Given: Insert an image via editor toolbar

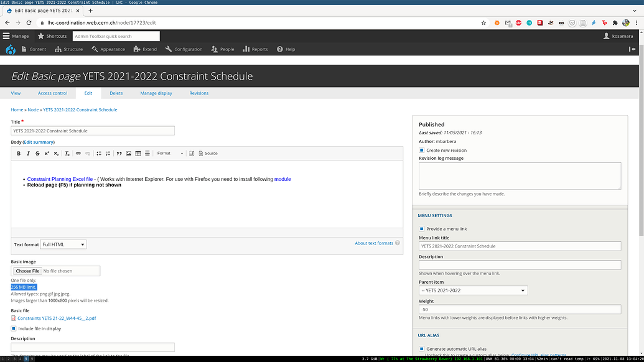Looking at the screenshot, I should 129,154.
